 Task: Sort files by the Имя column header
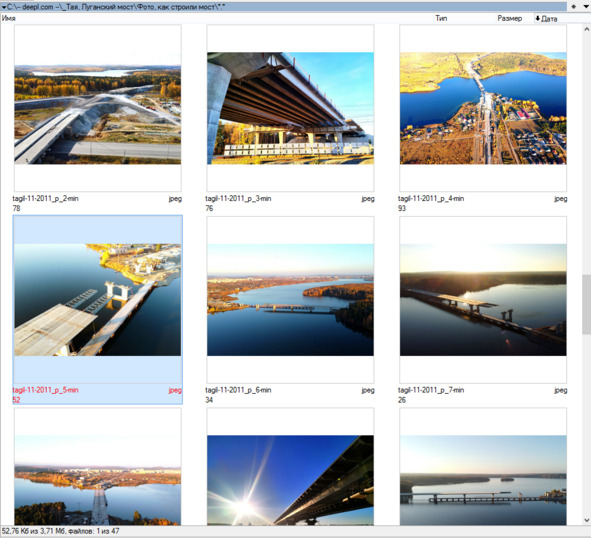(9, 18)
